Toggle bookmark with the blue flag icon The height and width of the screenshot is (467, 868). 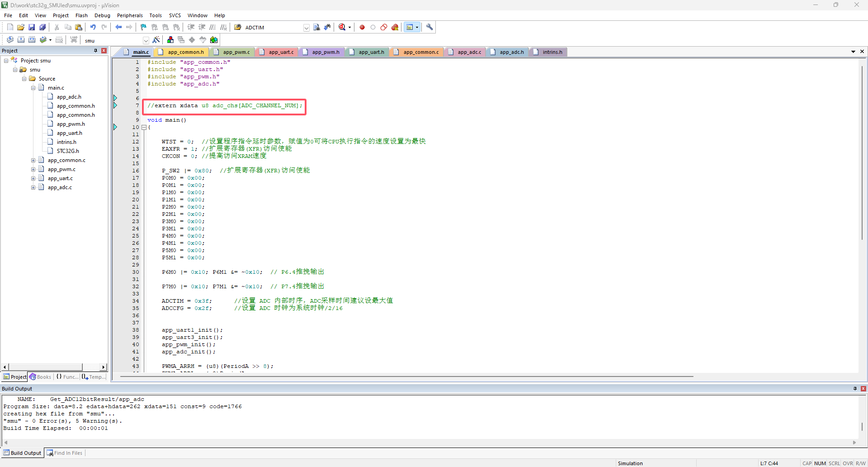[x=143, y=27]
